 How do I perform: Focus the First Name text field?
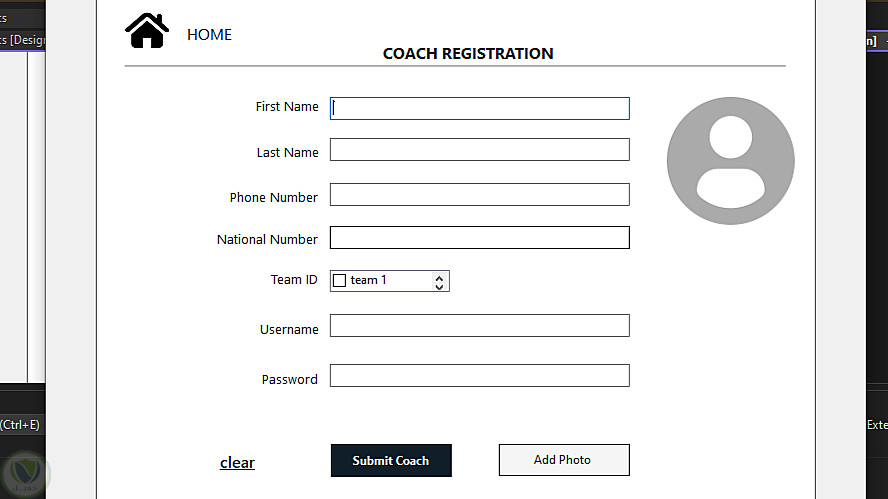pyautogui.click(x=480, y=108)
